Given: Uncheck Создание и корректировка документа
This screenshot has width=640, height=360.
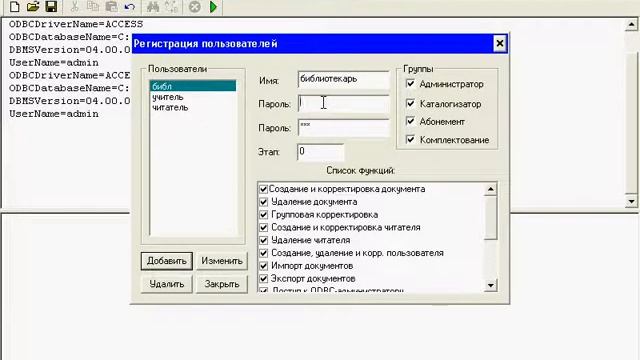Looking at the screenshot, I should pyautogui.click(x=263, y=189).
